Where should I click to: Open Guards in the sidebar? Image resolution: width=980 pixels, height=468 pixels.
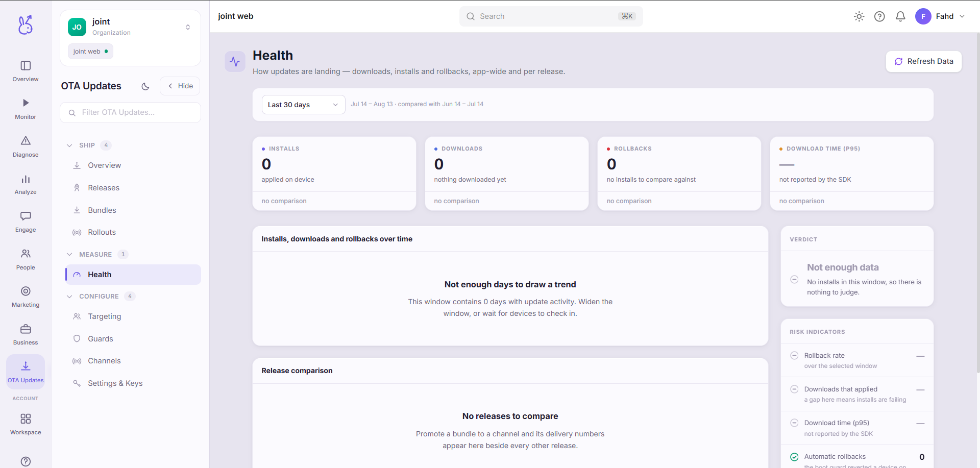[133, 339]
